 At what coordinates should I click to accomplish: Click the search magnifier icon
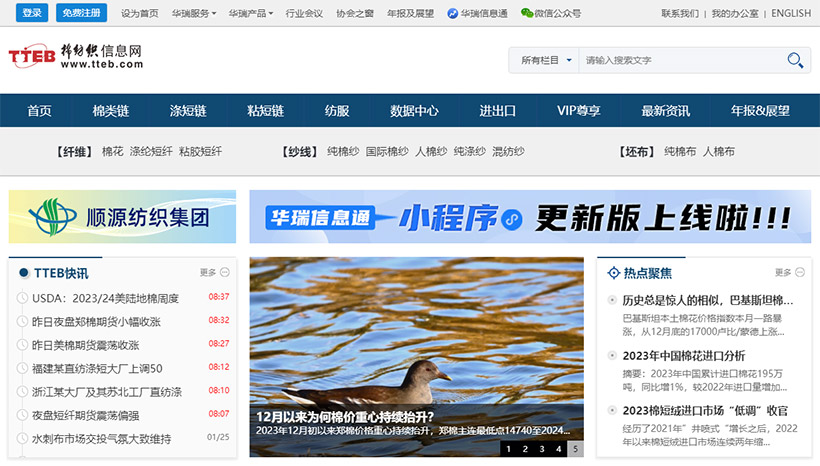click(x=795, y=60)
